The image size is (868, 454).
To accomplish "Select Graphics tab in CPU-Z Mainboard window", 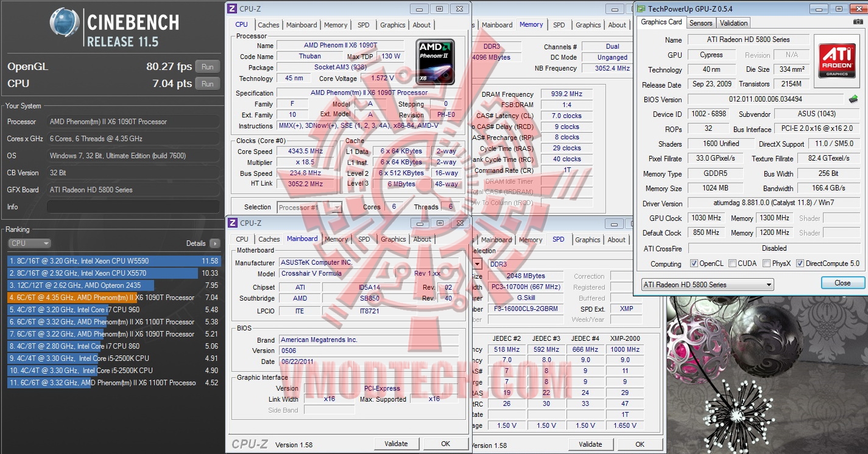I will click(393, 239).
